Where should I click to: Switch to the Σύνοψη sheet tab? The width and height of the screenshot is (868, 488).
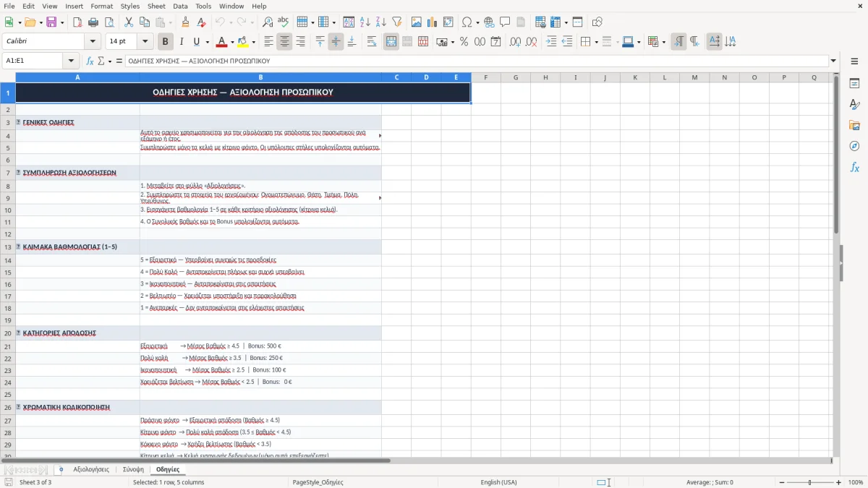(133, 470)
